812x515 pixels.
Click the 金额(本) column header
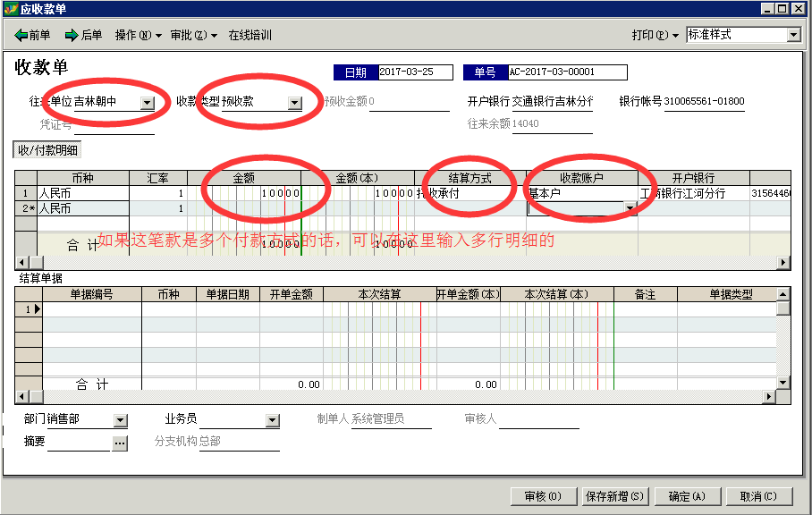pos(358,178)
